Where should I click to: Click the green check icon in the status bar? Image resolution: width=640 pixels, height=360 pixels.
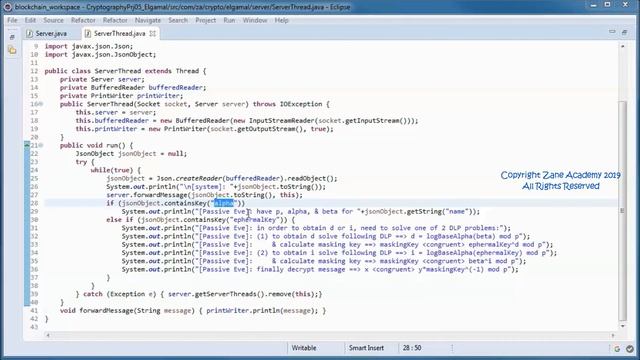tap(630, 349)
